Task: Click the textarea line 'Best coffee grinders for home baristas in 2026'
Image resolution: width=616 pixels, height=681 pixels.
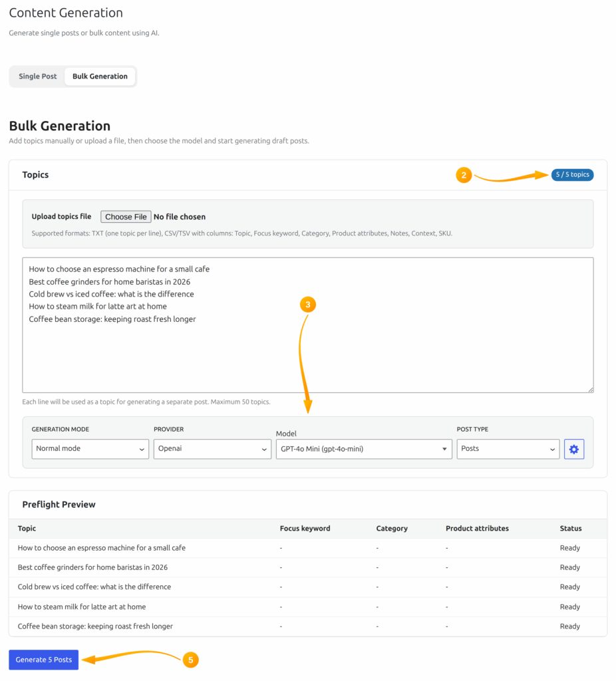Action: pyautogui.click(x=110, y=282)
